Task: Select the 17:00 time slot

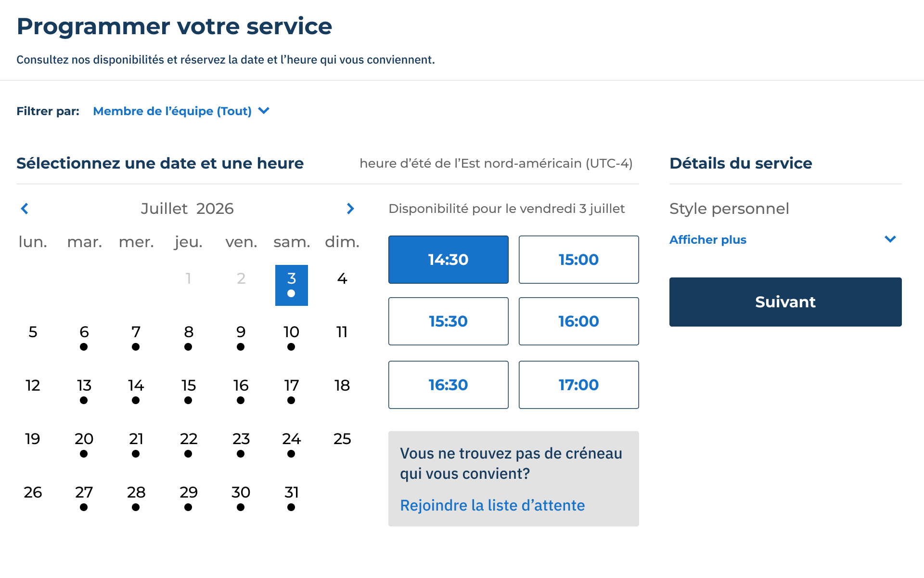Action: (x=578, y=385)
